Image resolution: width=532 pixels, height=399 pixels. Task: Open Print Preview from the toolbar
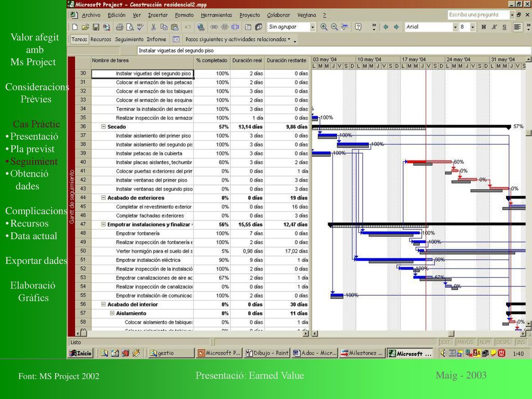tap(129, 27)
